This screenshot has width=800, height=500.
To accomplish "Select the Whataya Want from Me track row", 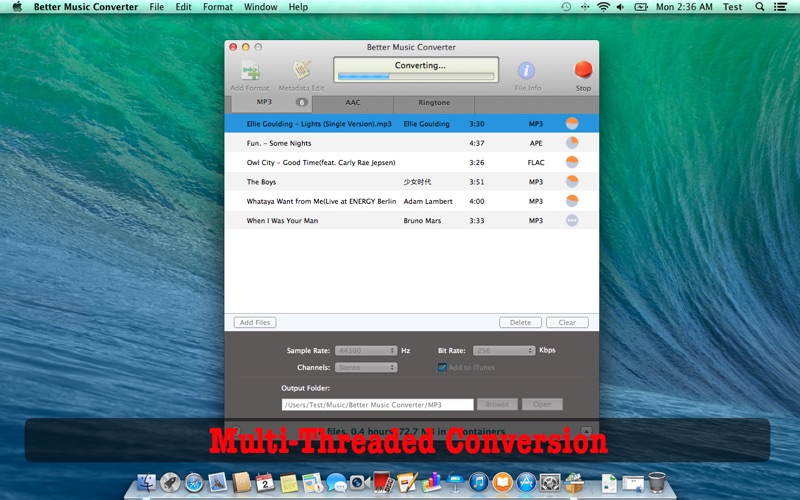I will 412,201.
